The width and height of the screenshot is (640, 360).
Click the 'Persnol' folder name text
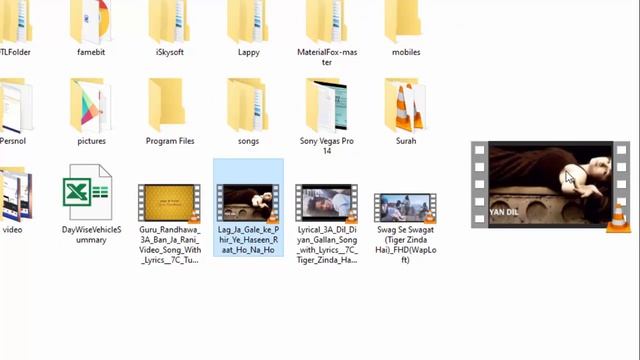(x=13, y=141)
